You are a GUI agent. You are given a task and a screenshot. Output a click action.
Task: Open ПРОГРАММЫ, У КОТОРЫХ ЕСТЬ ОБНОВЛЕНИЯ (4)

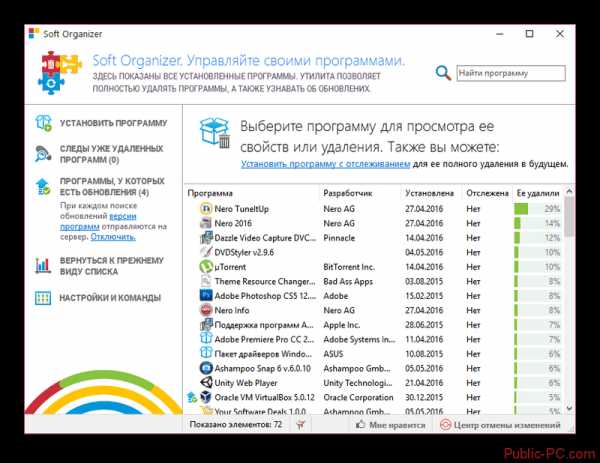[112, 187]
